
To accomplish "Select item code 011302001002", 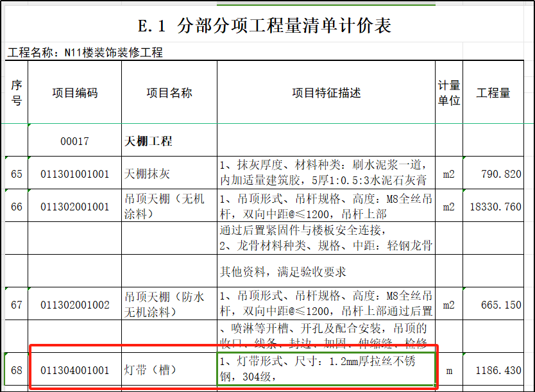I will tap(74, 304).
